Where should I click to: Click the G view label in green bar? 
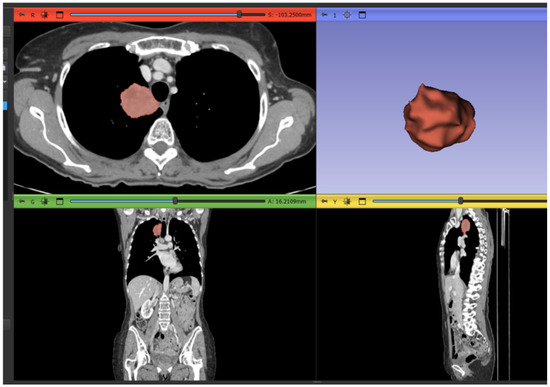(x=33, y=202)
